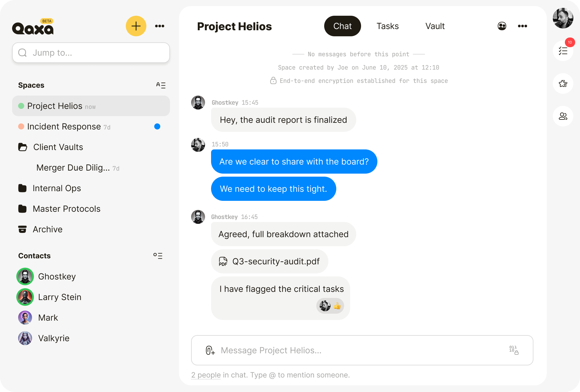Toggle the thumbs-up reaction on message
Viewport: 580px width, 392px height.
330,306
